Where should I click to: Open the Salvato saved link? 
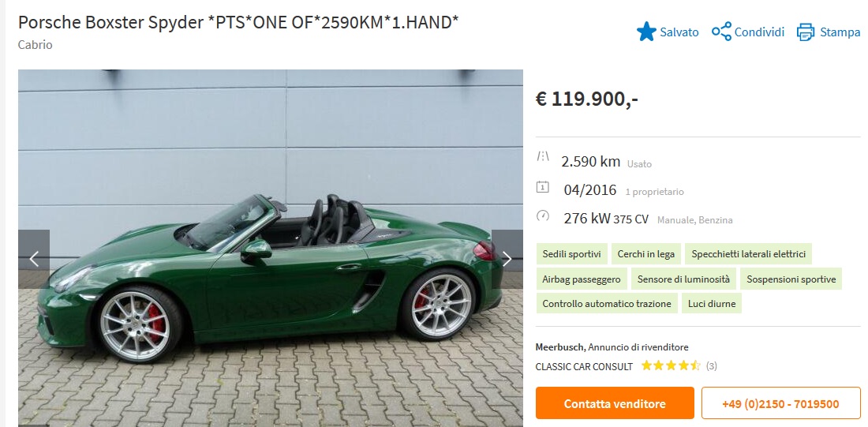pyautogui.click(x=679, y=32)
